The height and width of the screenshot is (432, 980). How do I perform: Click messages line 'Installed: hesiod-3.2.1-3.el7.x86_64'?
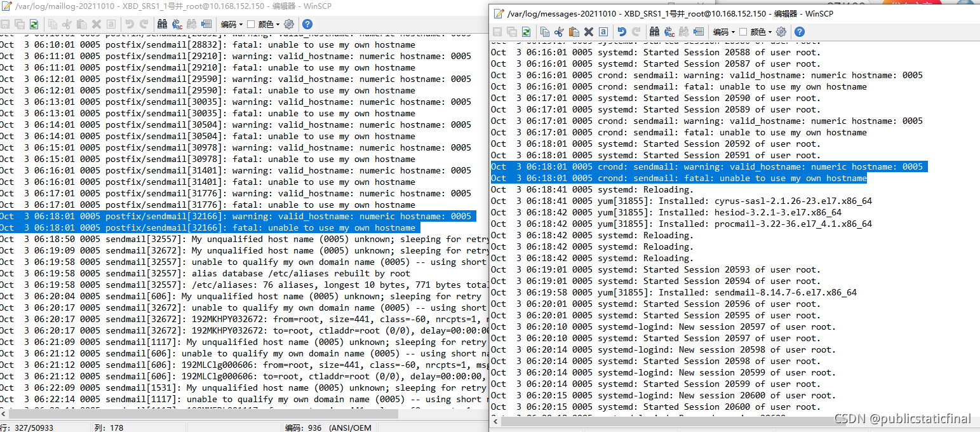(666, 212)
